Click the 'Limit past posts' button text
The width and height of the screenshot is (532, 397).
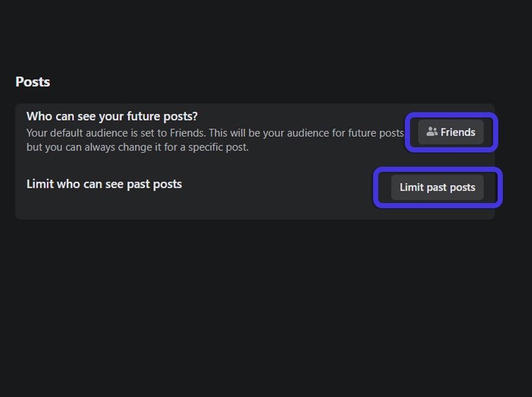pyautogui.click(x=437, y=187)
